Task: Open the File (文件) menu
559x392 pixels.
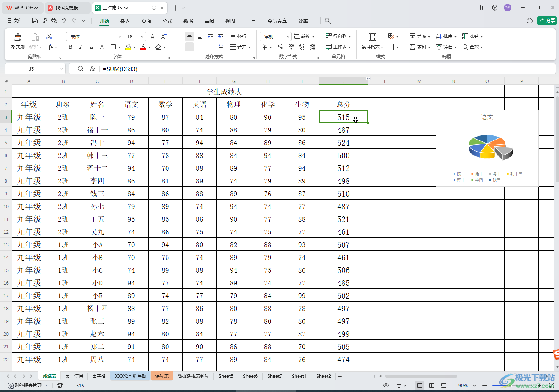Action: pyautogui.click(x=15, y=21)
